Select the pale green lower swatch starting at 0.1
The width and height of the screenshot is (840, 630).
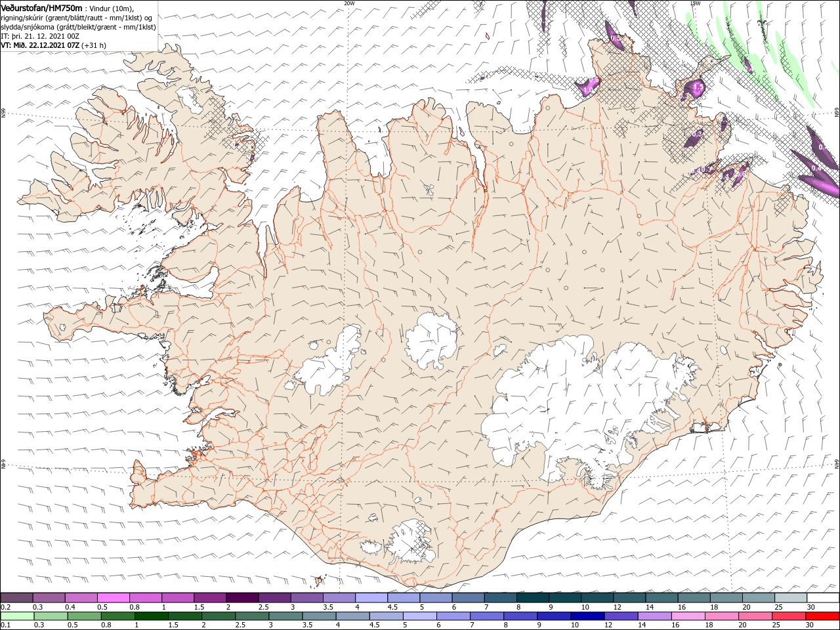tap(18, 616)
